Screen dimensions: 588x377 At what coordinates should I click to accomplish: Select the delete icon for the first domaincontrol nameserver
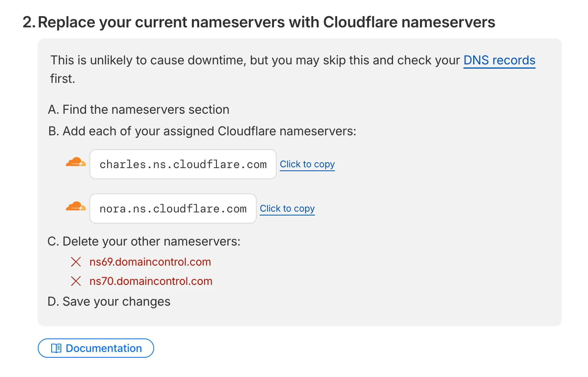[76, 262]
